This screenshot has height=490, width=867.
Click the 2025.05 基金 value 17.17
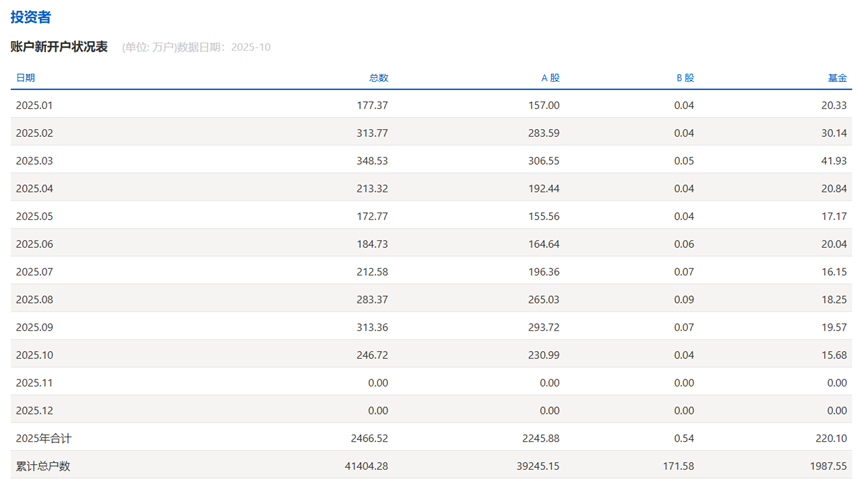832,216
